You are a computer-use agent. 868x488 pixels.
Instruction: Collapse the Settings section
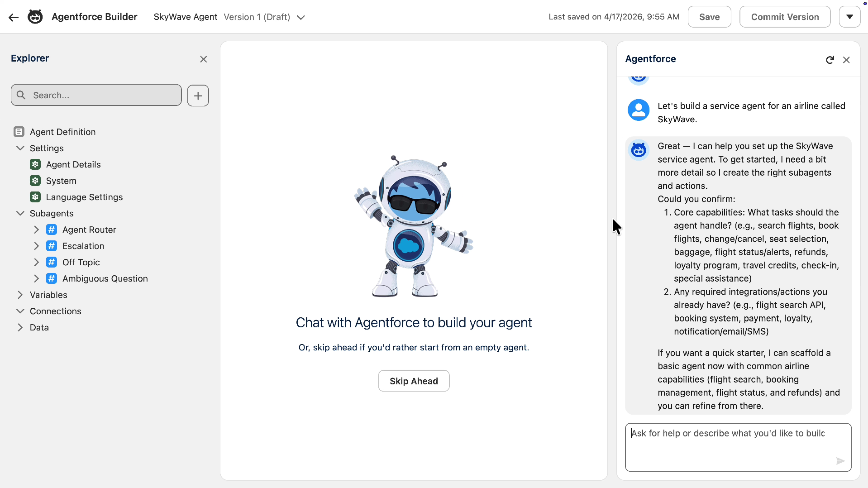pyautogui.click(x=20, y=148)
